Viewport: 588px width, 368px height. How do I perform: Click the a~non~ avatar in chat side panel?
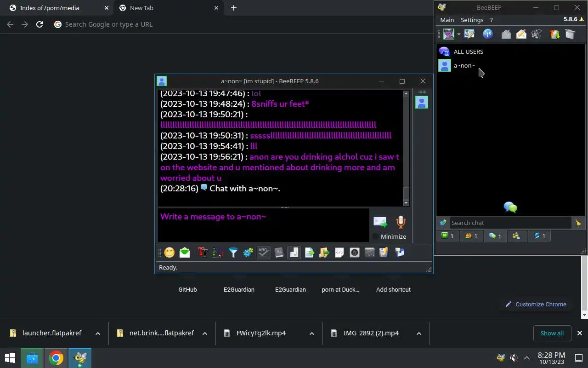[422, 102]
